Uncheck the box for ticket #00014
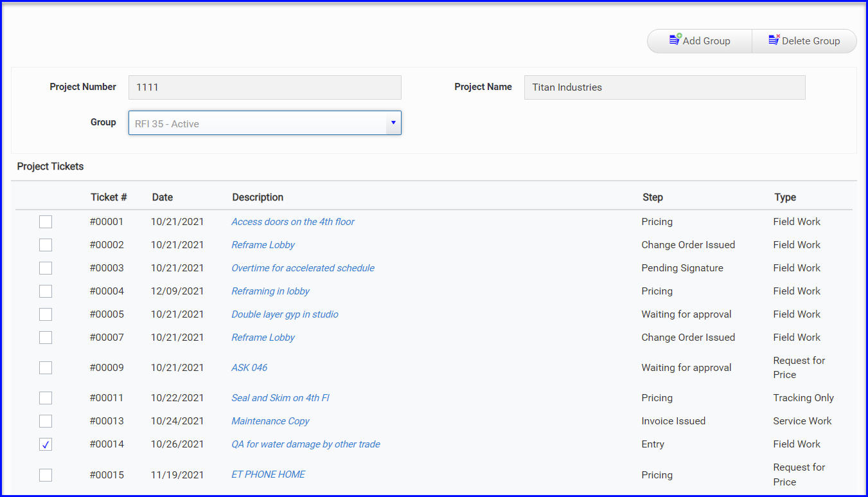The width and height of the screenshot is (868, 497). coord(46,444)
